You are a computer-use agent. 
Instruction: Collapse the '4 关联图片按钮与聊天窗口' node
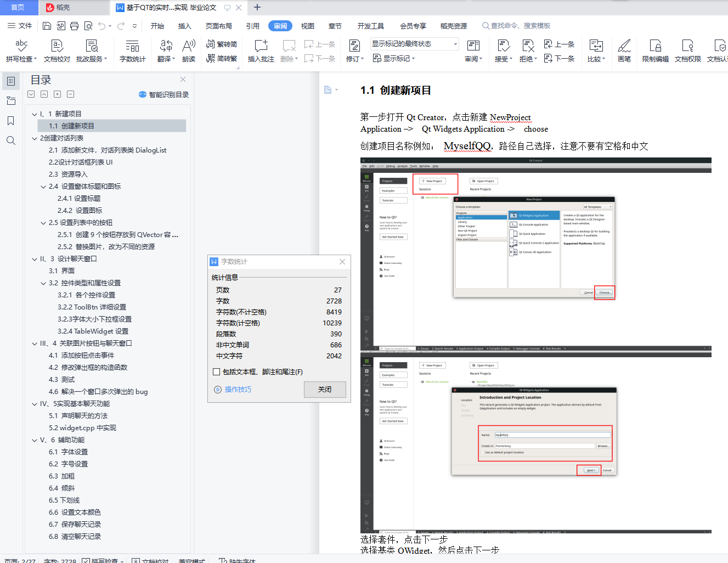35,344
